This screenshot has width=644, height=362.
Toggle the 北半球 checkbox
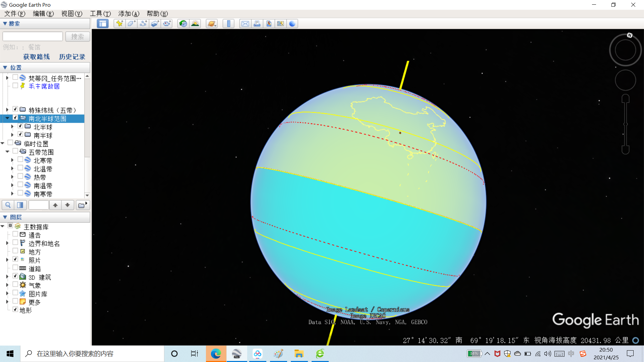pyautogui.click(x=20, y=126)
